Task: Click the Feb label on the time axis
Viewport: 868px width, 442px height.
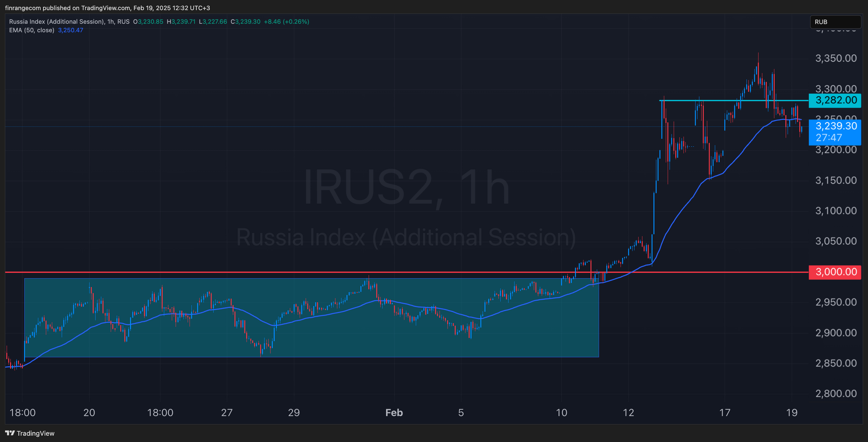Action: [394, 413]
